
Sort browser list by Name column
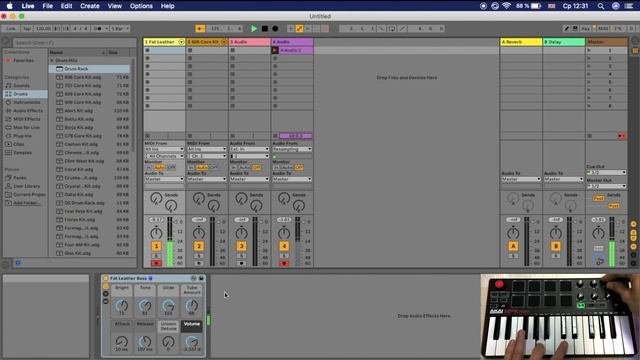point(78,52)
